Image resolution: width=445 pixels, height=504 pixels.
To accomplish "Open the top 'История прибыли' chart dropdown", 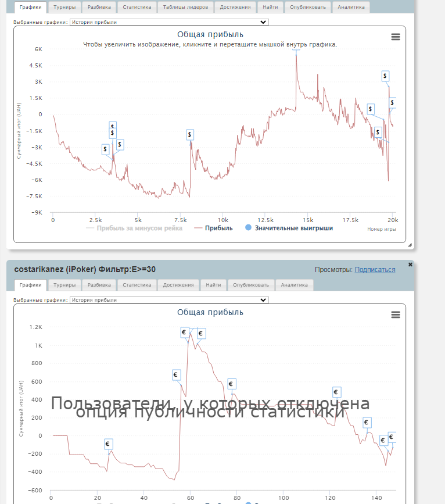I will 169,22.
